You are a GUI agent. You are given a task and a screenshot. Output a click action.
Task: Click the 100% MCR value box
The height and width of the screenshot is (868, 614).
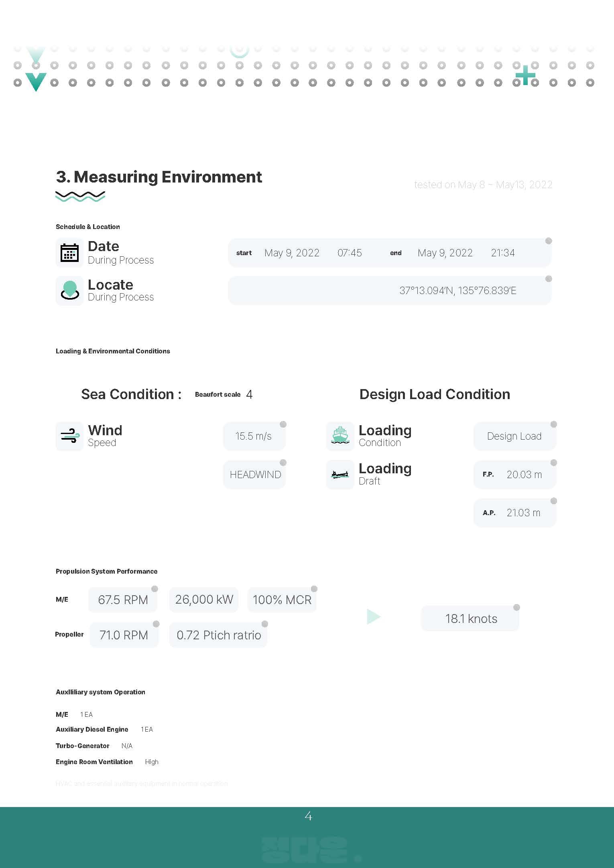tap(282, 600)
